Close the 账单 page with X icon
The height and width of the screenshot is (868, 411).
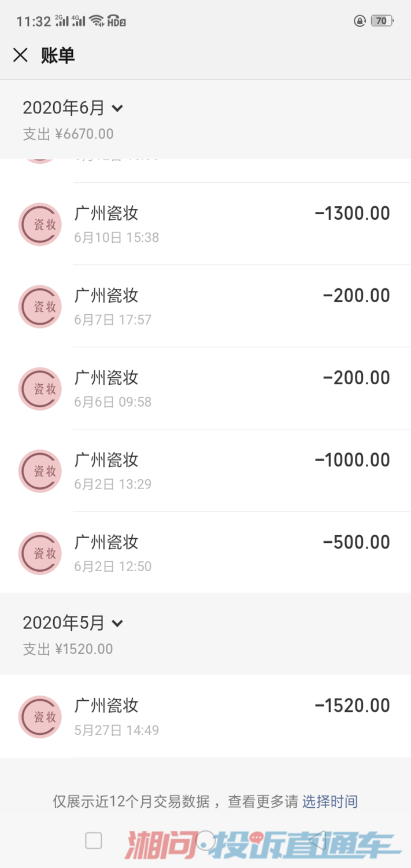point(20,55)
